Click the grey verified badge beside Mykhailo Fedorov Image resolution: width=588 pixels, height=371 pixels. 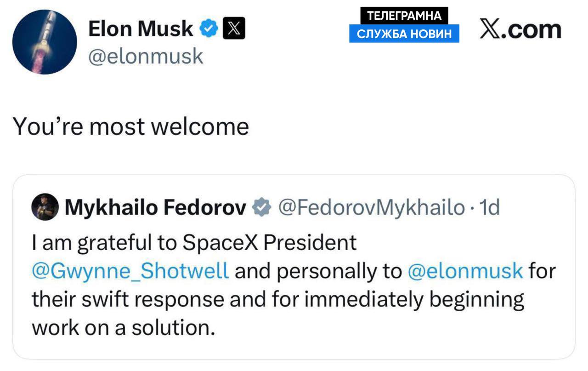pos(262,208)
